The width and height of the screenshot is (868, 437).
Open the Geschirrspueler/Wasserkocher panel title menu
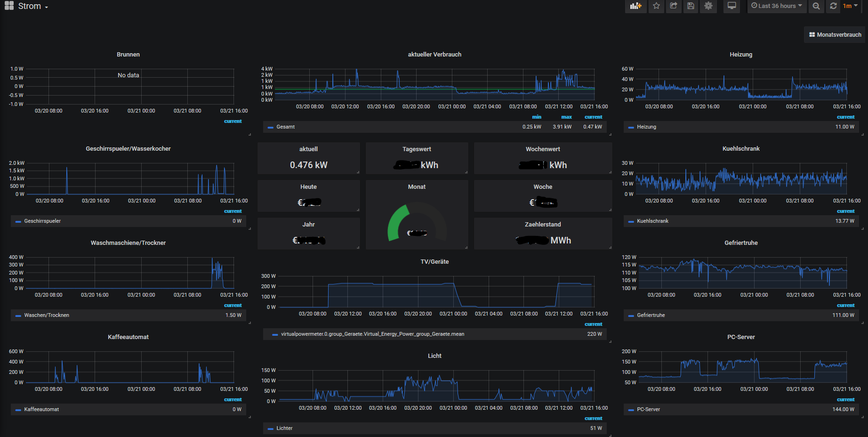click(128, 149)
